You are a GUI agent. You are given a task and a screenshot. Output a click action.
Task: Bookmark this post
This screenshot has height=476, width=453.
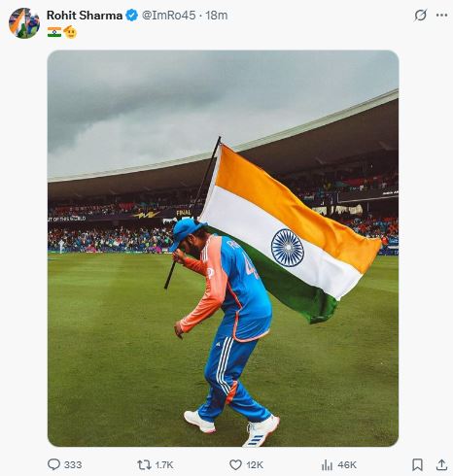click(x=417, y=464)
